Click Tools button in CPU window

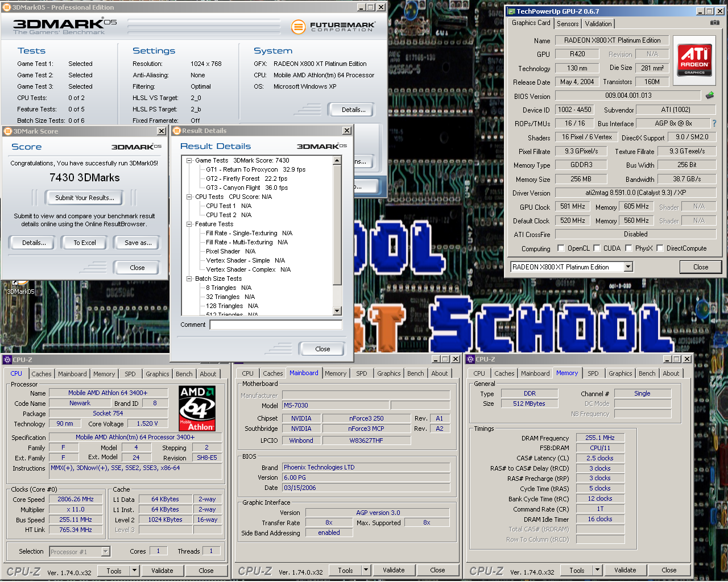pyautogui.click(x=114, y=571)
